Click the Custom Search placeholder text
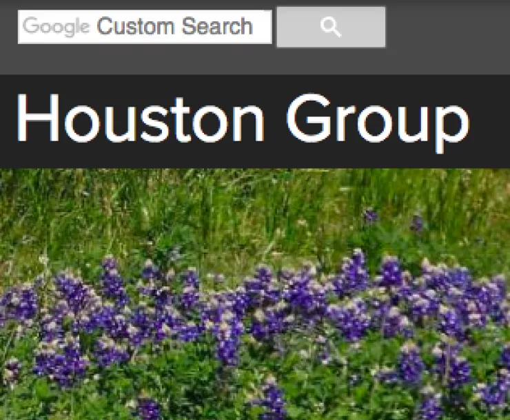 pyautogui.click(x=174, y=28)
